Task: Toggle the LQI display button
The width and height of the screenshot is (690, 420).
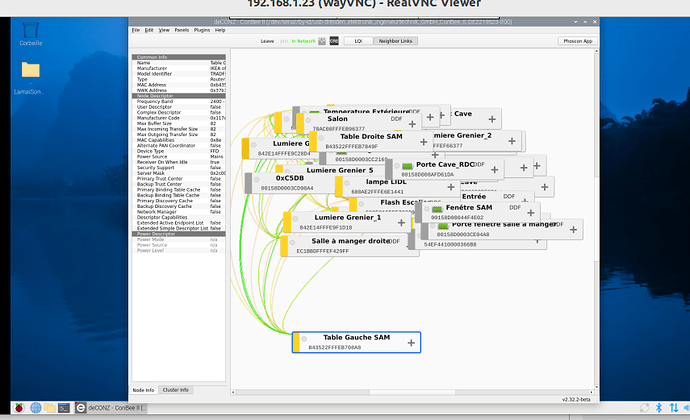Action: tap(358, 41)
